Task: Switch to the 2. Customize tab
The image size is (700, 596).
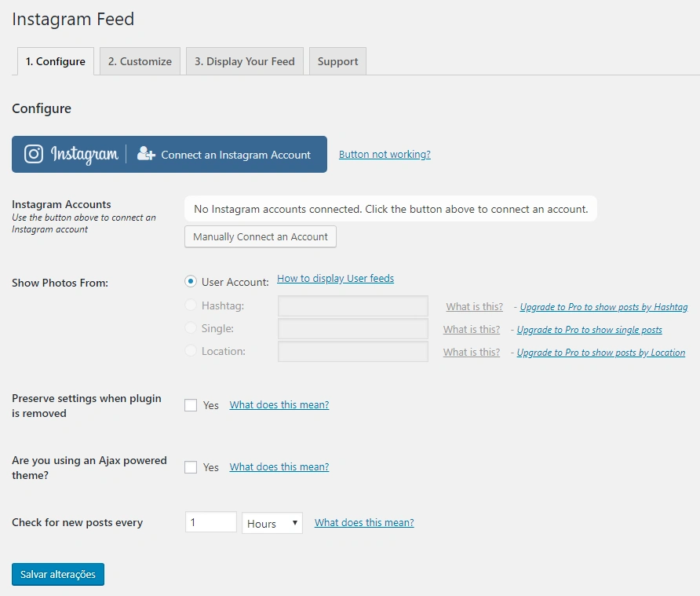Action: 140,61
